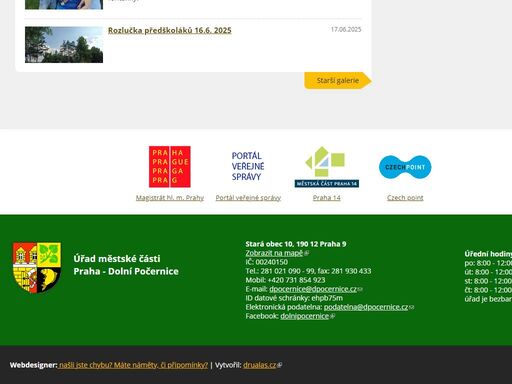This screenshot has height=384, width=512.
Task: Show address via Zobrazit na mapě link
Action: point(274,253)
